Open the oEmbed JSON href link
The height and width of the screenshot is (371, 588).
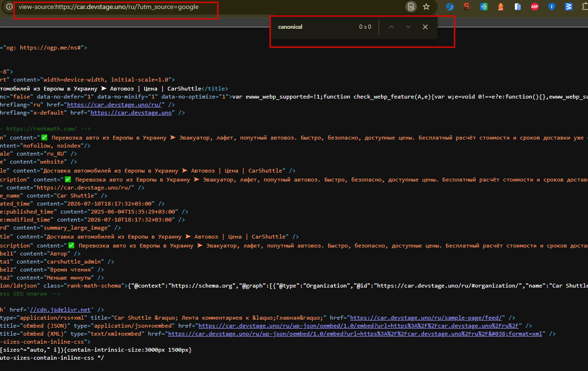coord(359,326)
